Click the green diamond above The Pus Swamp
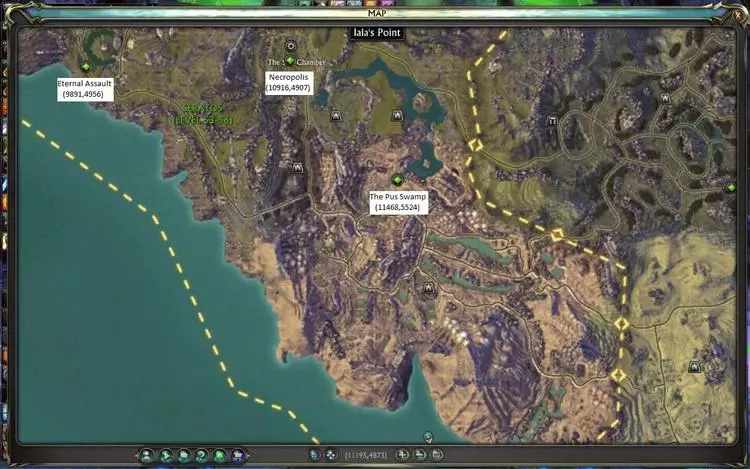750x469 pixels. (397, 180)
